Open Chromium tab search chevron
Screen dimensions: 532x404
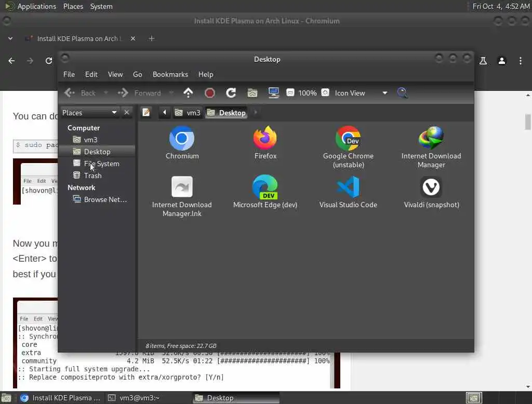coord(10,38)
